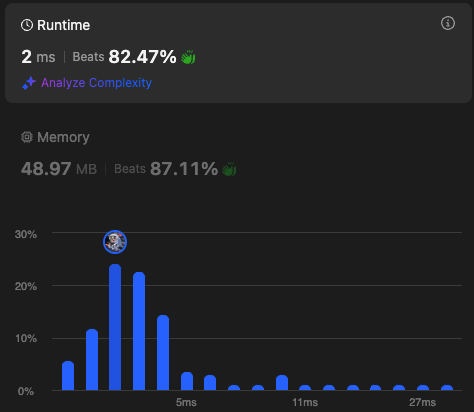Screen dimensions: 474x412
Task: Click the 10% axis label
Action: pyautogui.click(x=26, y=339)
